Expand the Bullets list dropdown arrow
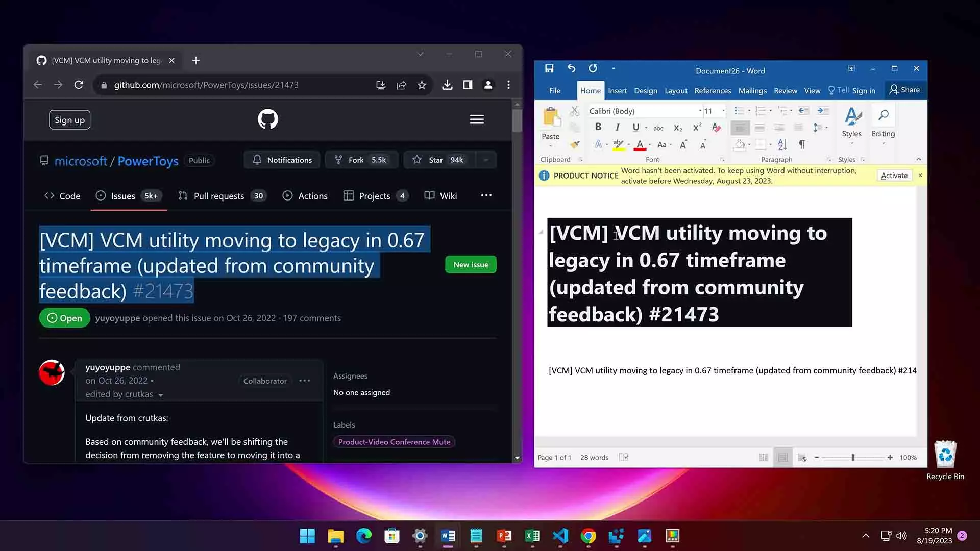 pyautogui.click(x=749, y=111)
